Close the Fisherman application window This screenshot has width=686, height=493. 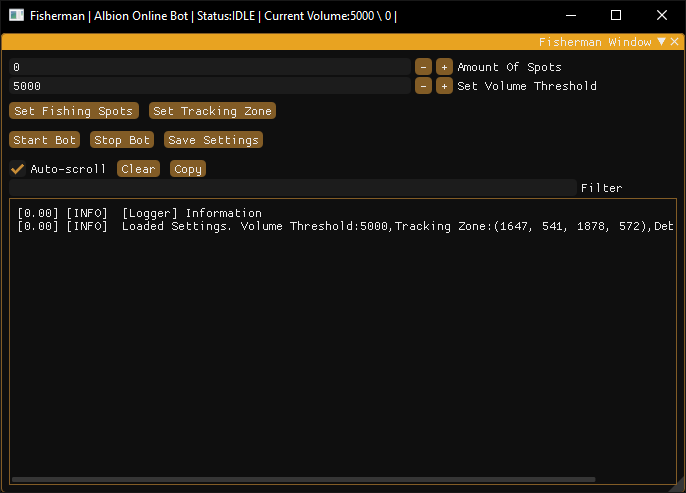(662, 15)
